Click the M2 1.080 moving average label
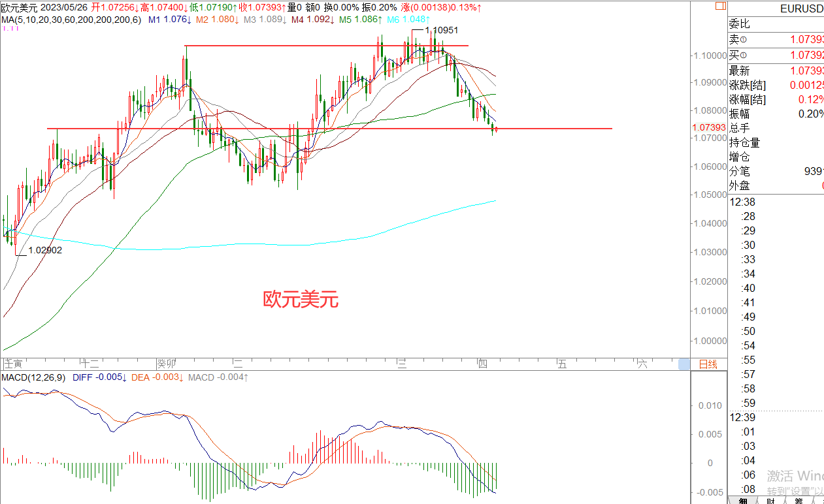824x504 pixels. click(x=218, y=20)
